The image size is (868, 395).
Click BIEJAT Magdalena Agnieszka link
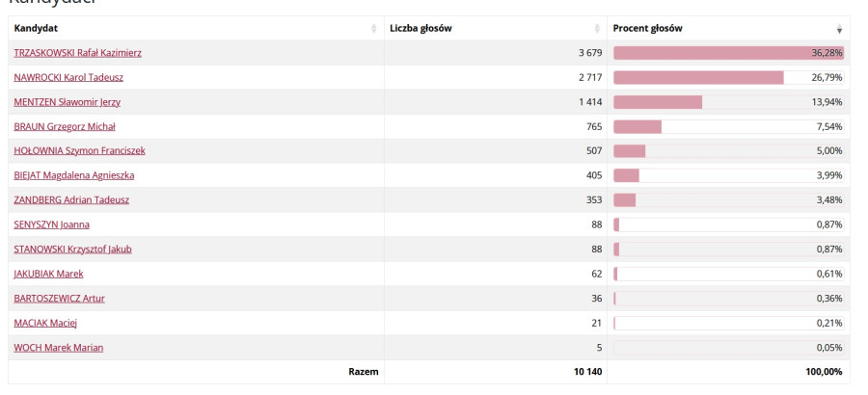click(73, 175)
